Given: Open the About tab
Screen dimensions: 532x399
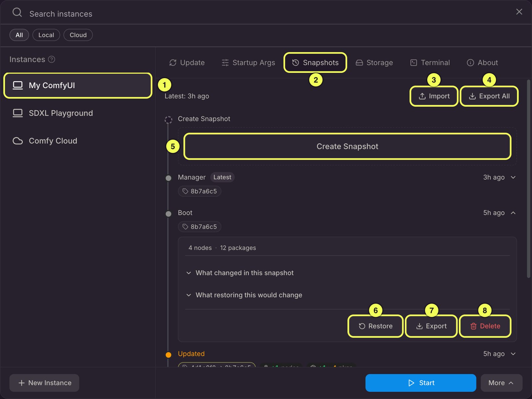Looking at the screenshot, I should (482, 63).
